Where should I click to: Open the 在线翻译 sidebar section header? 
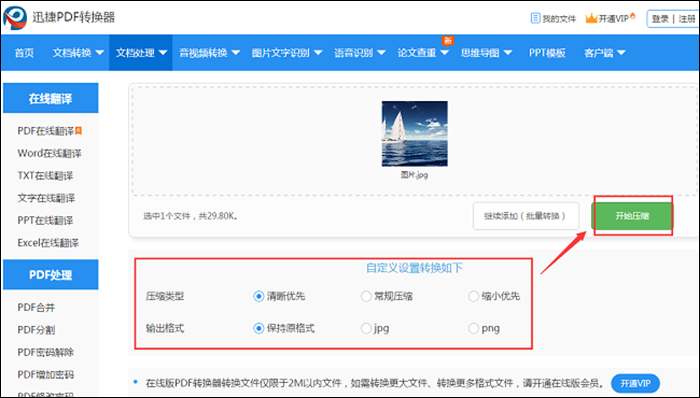50,98
